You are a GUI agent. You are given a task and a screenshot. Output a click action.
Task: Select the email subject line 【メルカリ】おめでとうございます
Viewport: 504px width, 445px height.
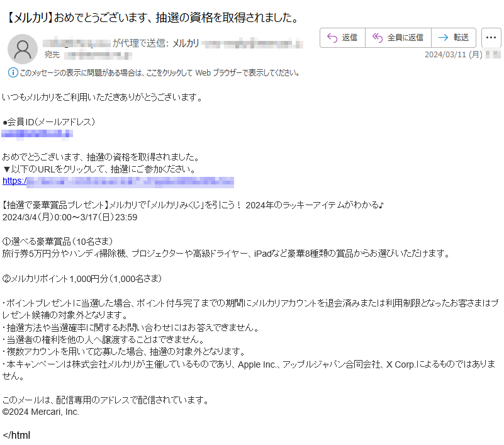153,18
